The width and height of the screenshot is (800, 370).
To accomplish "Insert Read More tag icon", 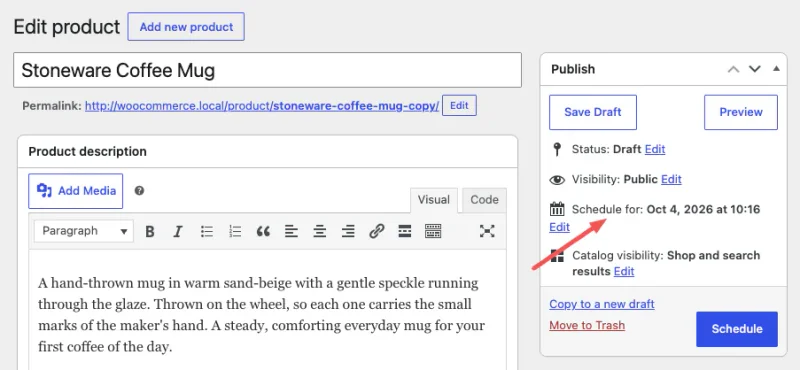I will (x=405, y=231).
